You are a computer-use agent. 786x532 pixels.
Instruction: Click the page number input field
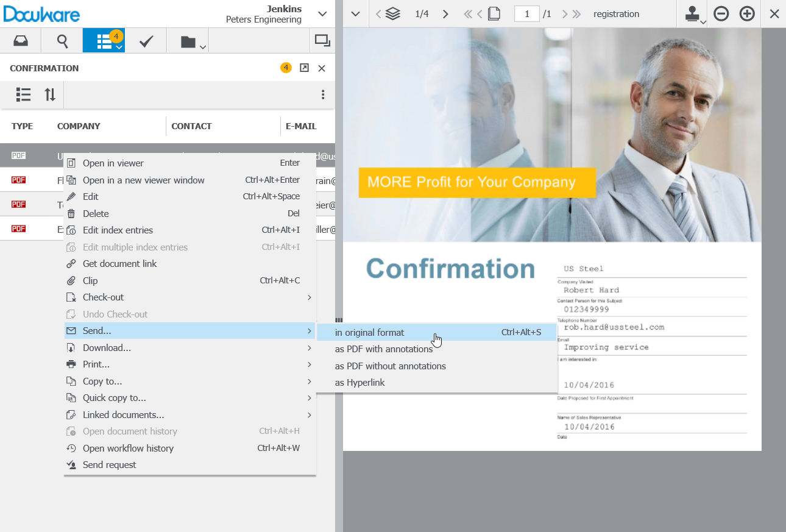tap(526, 13)
